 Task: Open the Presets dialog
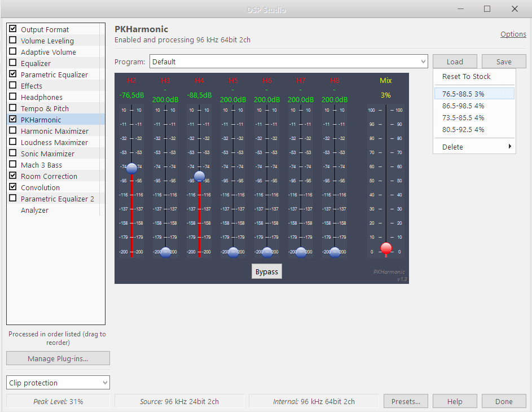coord(406,401)
